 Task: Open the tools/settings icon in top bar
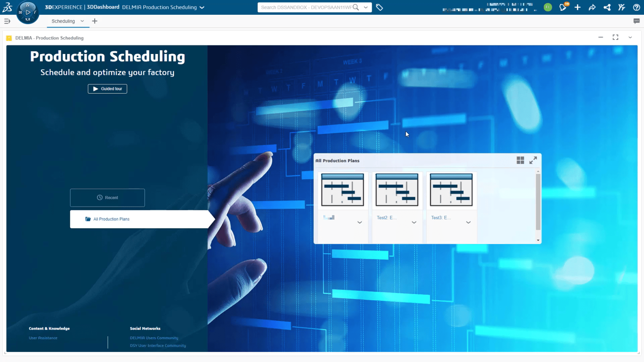(622, 7)
